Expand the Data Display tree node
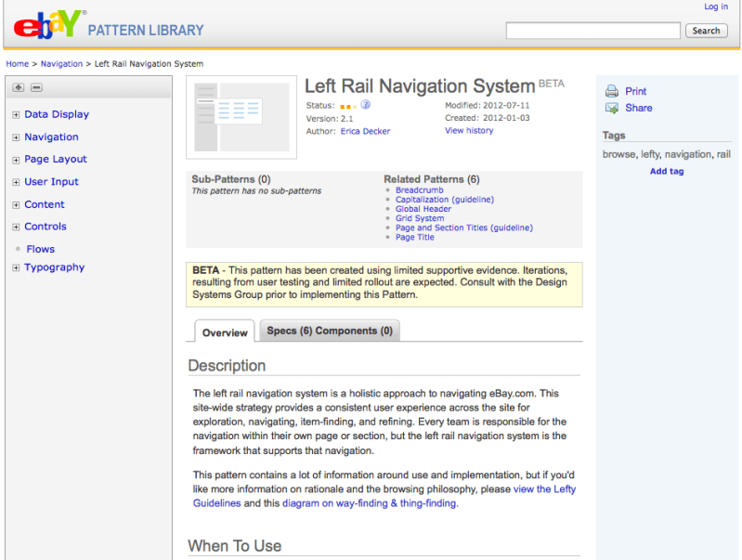The image size is (742, 560). (x=16, y=115)
